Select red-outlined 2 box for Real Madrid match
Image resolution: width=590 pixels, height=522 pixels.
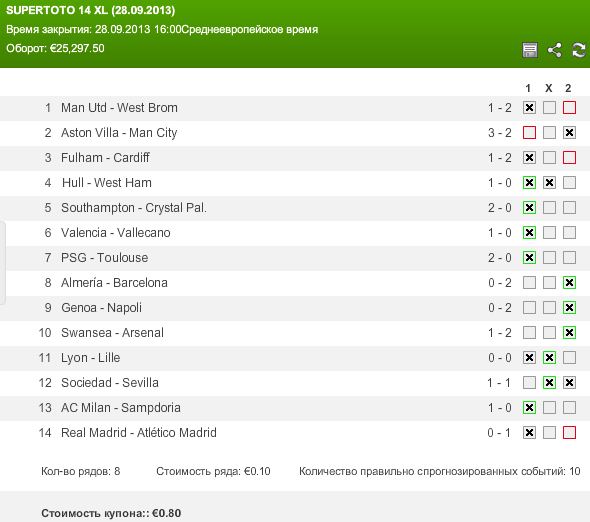tap(569, 432)
